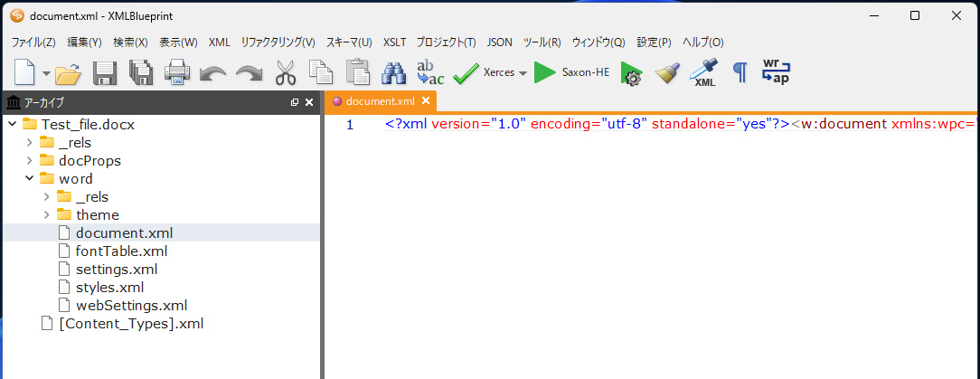Validate XML with the green checkmark
Viewport: 980px width, 379px height.
point(466,73)
